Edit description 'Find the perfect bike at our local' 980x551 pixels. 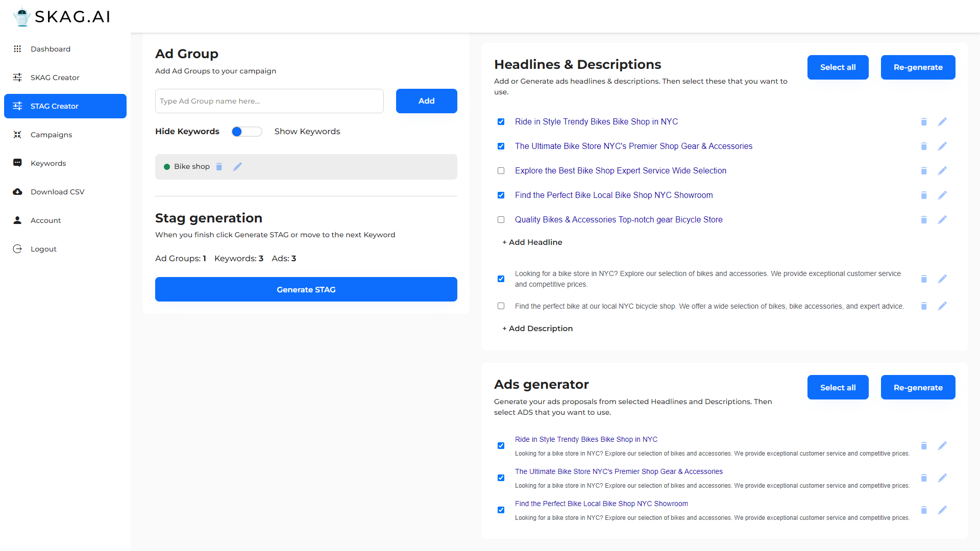click(x=942, y=306)
